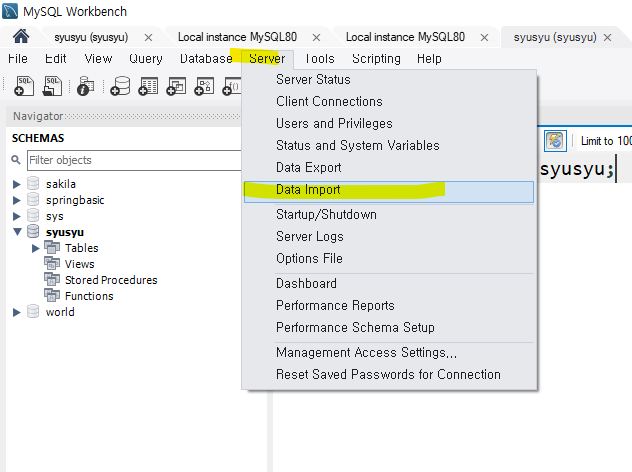The image size is (632, 472).
Task: Click the sys database icon
Action: (33, 216)
